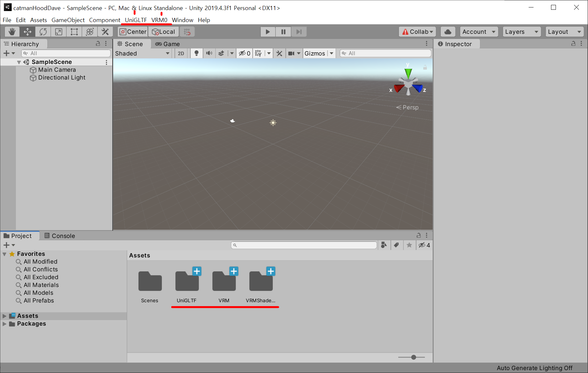Image resolution: width=588 pixels, height=373 pixels.
Task: Adjust the asset icon size slider
Action: pyautogui.click(x=414, y=357)
